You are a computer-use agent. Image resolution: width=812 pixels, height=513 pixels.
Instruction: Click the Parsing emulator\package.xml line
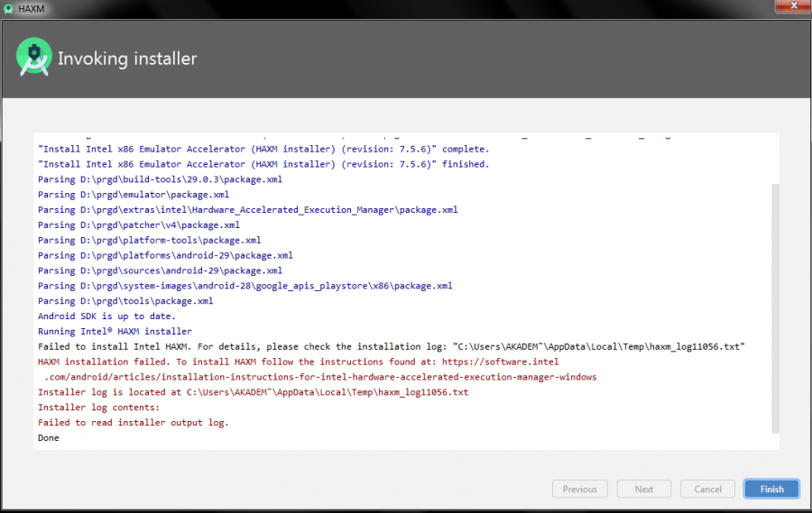pyautogui.click(x=134, y=194)
